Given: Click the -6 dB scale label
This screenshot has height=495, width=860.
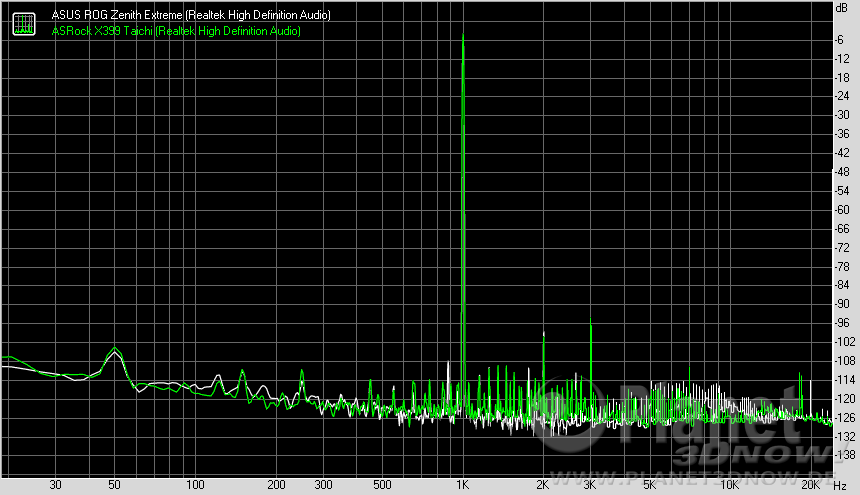Looking at the screenshot, I should (839, 40).
